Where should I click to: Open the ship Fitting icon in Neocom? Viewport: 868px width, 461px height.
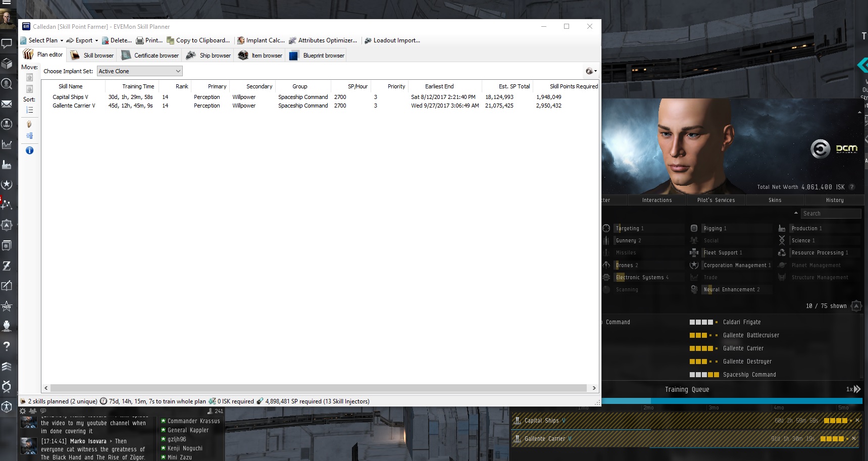tap(7, 124)
